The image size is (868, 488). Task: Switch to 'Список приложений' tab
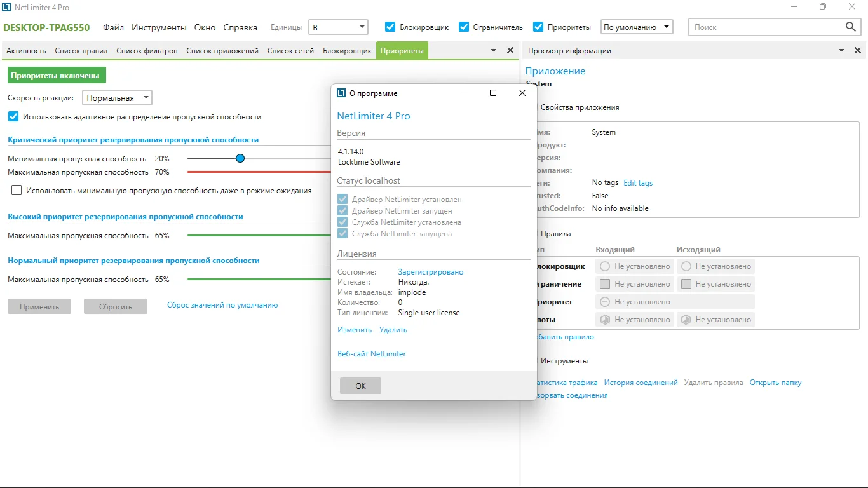coord(222,51)
